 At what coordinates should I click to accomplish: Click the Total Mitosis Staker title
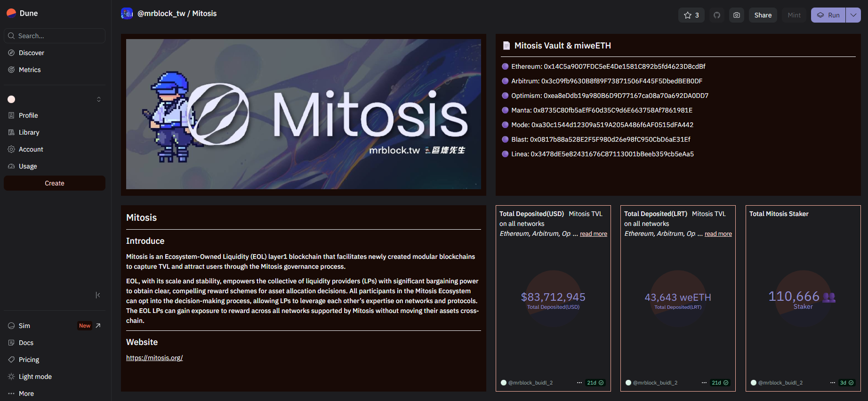779,214
